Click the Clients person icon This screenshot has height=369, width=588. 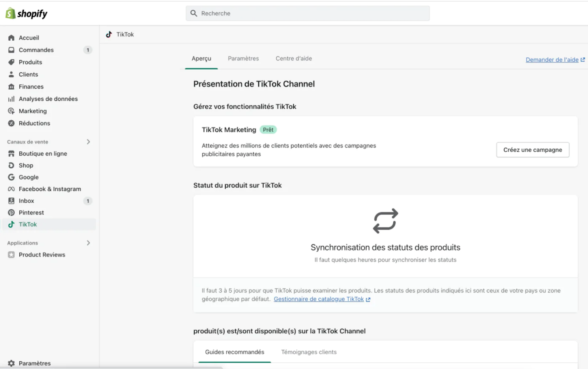[x=11, y=74]
